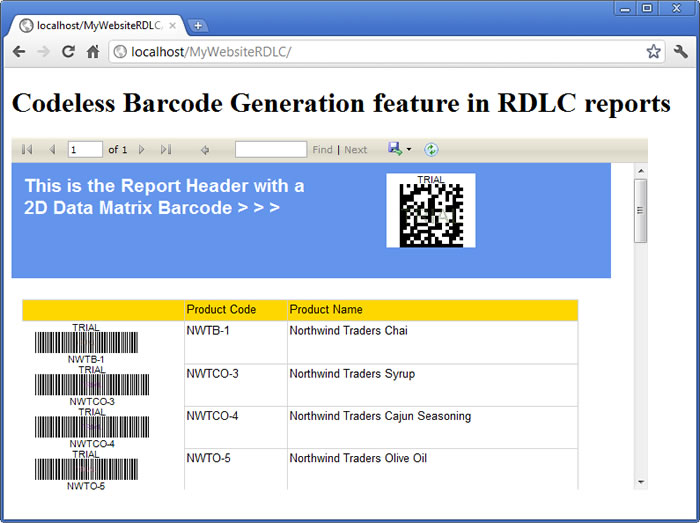Viewport: 700px width, 523px height.
Task: Close the browser window
Action: 676,8
